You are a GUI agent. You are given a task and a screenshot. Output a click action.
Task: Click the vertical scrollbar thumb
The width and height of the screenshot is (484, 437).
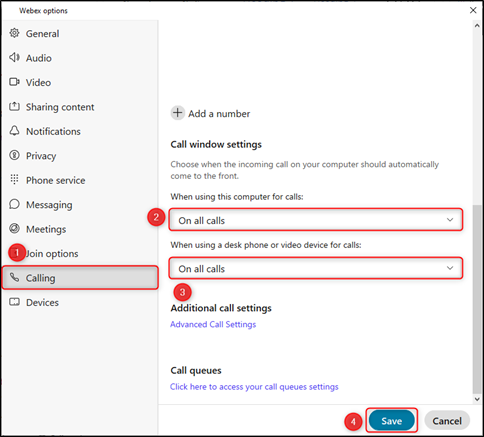coord(477,299)
